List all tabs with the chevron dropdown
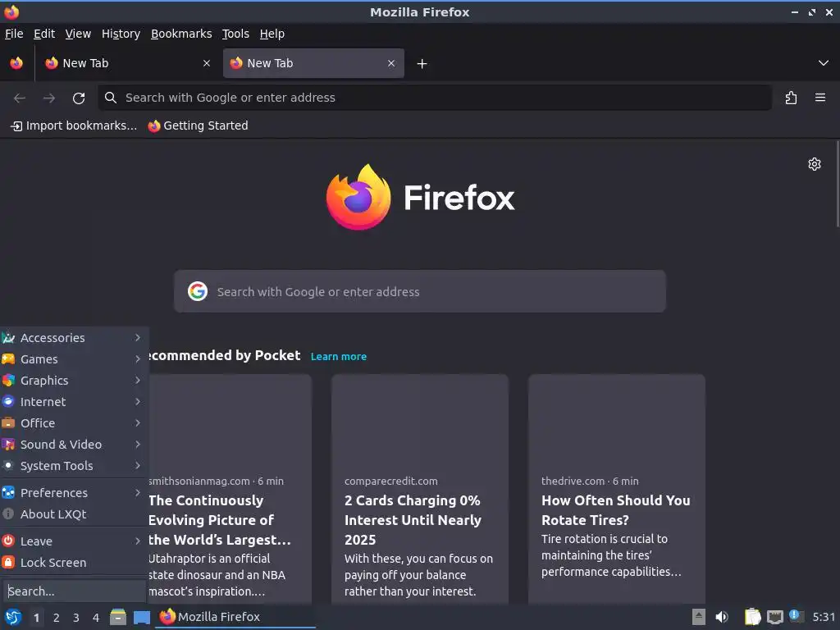840x630 pixels. 823,63
